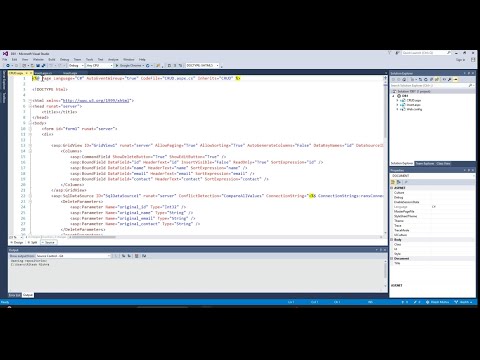The height and width of the screenshot is (360, 480).
Task: Open the DOCUMENT object dropdown in Properties
Action: [433, 176]
